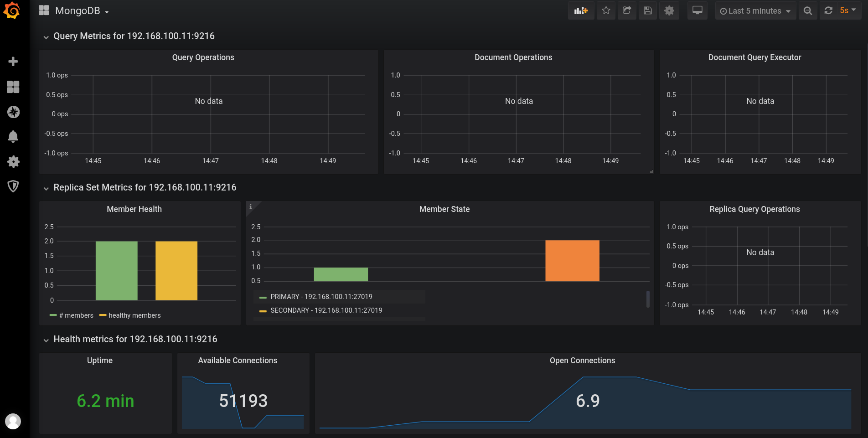Viewport: 868px width, 438px height.
Task: Mark the MongoDB dashboard as favorite
Action: coord(606,10)
